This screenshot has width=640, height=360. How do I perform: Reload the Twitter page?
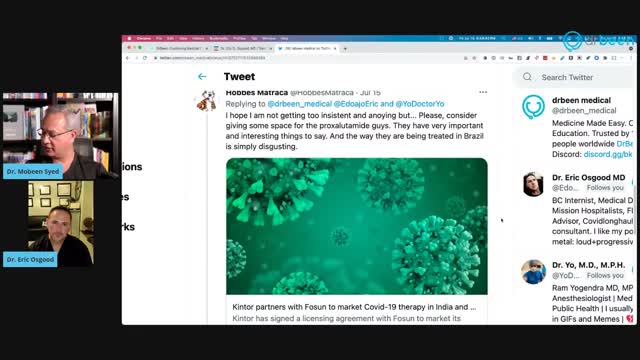click(x=145, y=58)
